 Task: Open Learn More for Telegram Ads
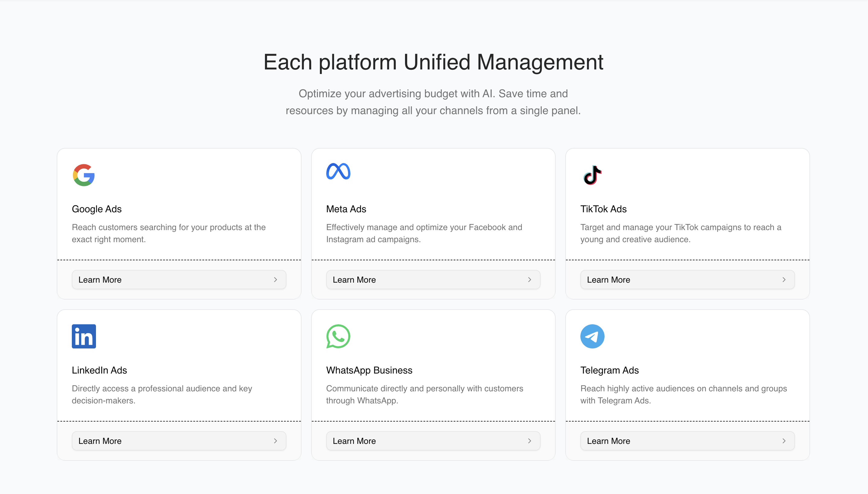click(687, 441)
